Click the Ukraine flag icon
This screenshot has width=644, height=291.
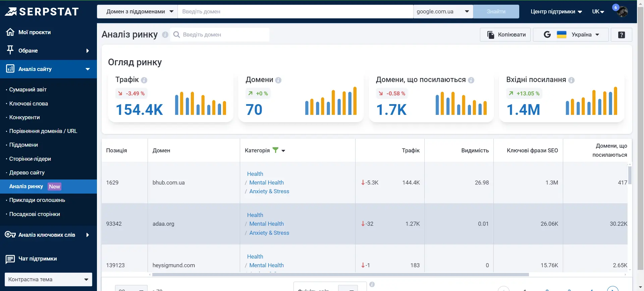pyautogui.click(x=561, y=34)
